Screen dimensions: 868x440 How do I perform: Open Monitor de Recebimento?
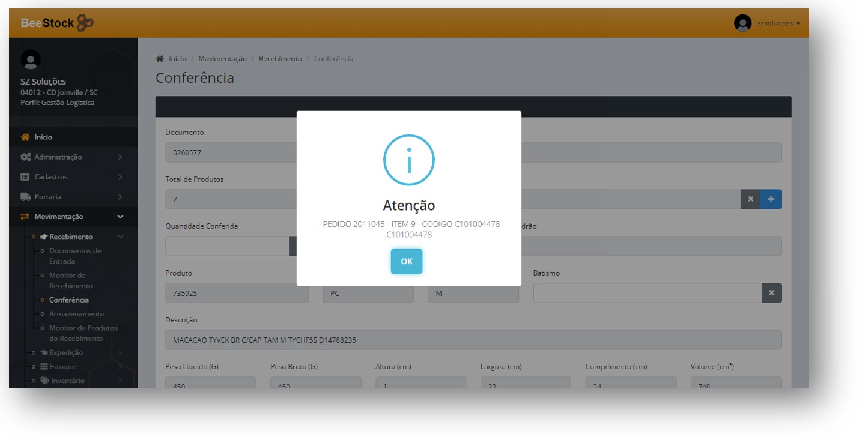[71, 280]
